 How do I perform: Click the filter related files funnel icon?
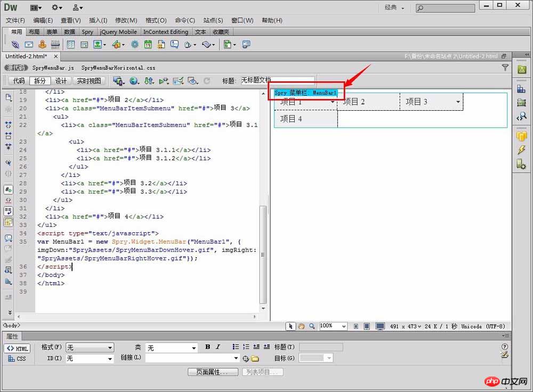coord(505,68)
